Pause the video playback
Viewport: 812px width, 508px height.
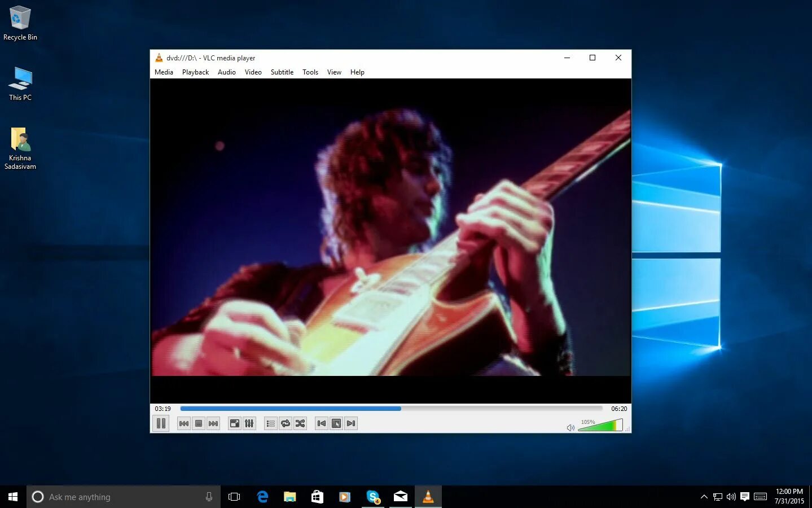(161, 423)
